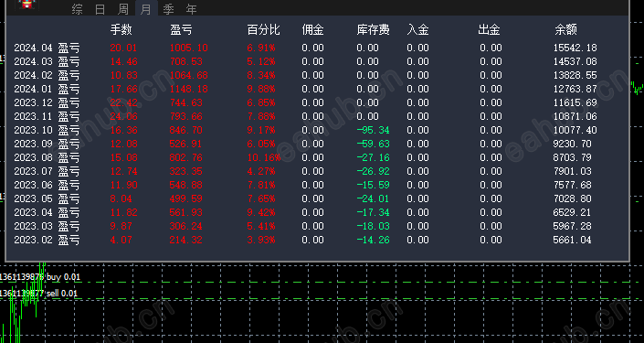Click lots value 20.01

[123, 48]
